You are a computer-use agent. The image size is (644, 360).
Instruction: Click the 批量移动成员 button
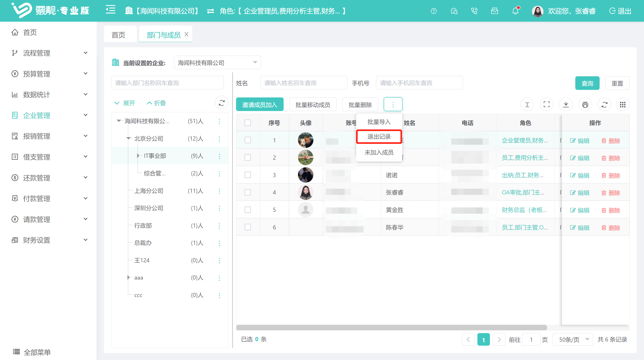(x=313, y=104)
